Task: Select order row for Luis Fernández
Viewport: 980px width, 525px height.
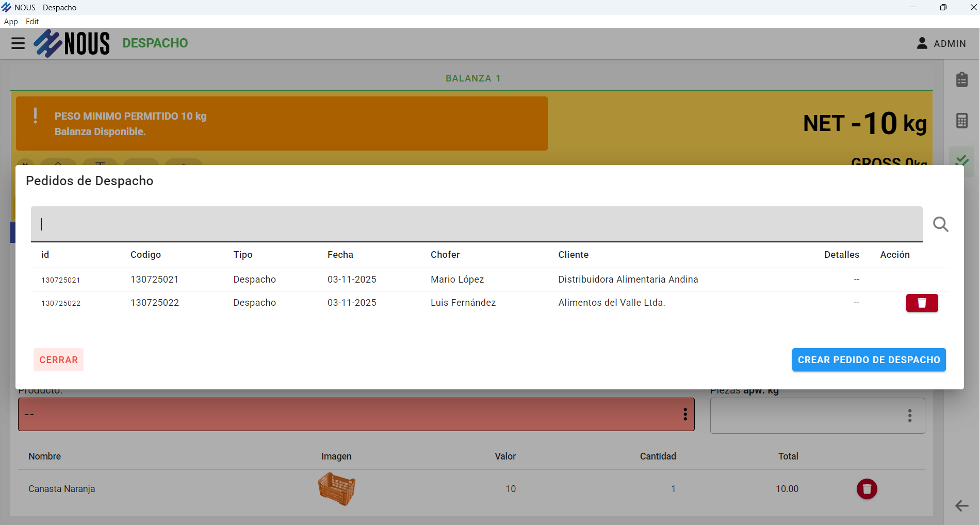Action: [x=463, y=303]
